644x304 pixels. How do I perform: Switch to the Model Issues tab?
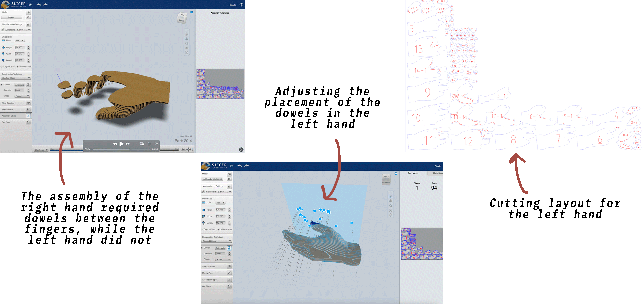pyautogui.click(x=438, y=173)
